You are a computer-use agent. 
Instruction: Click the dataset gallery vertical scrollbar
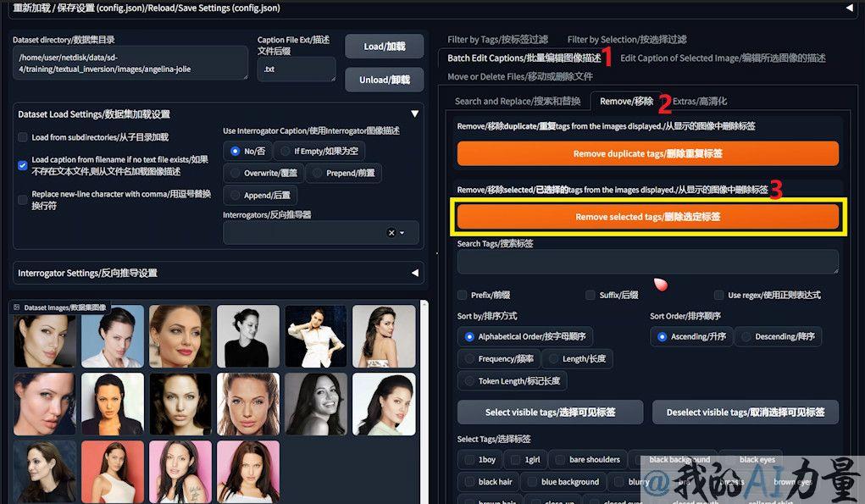[x=424, y=402]
